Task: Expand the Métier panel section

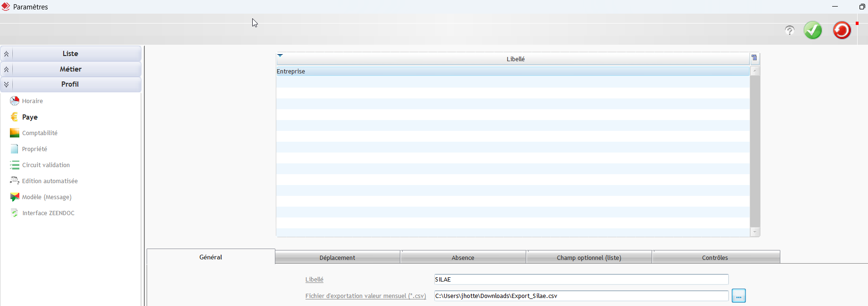Action: pos(70,69)
